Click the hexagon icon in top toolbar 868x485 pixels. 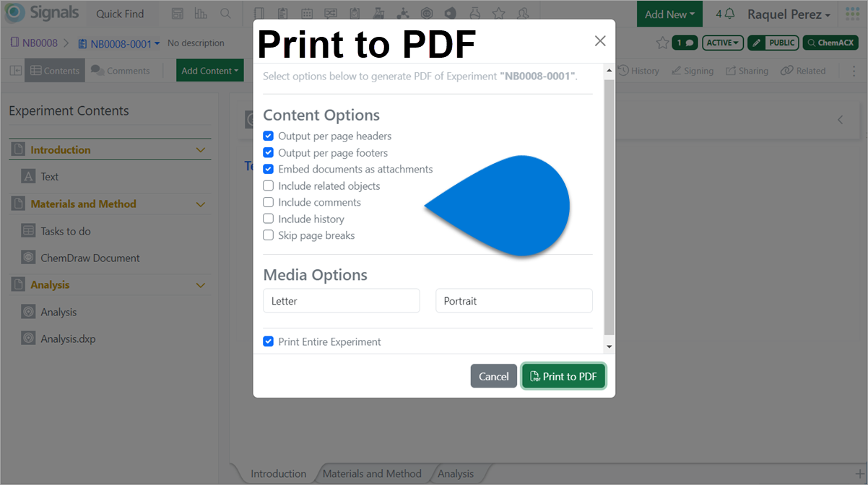coord(426,14)
